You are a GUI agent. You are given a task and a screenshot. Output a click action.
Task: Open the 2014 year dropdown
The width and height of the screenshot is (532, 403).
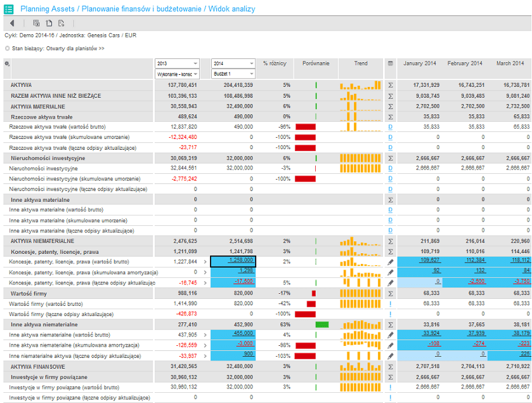pyautogui.click(x=233, y=63)
